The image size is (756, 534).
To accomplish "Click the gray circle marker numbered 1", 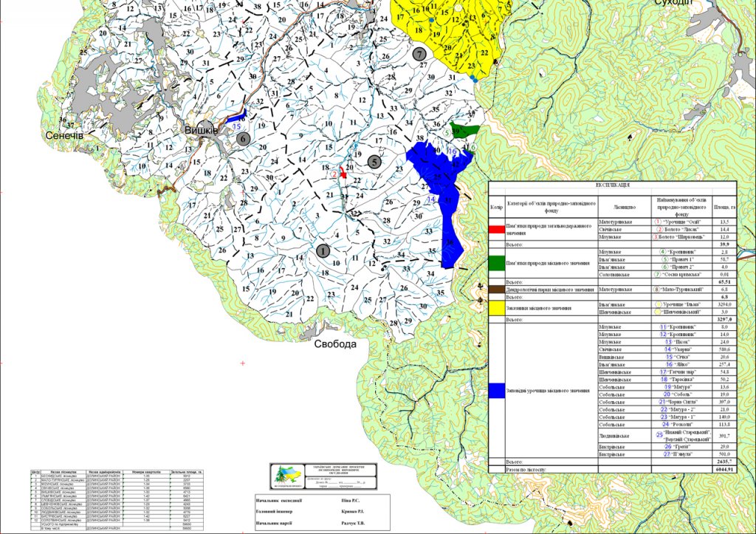I will (x=323, y=251).
